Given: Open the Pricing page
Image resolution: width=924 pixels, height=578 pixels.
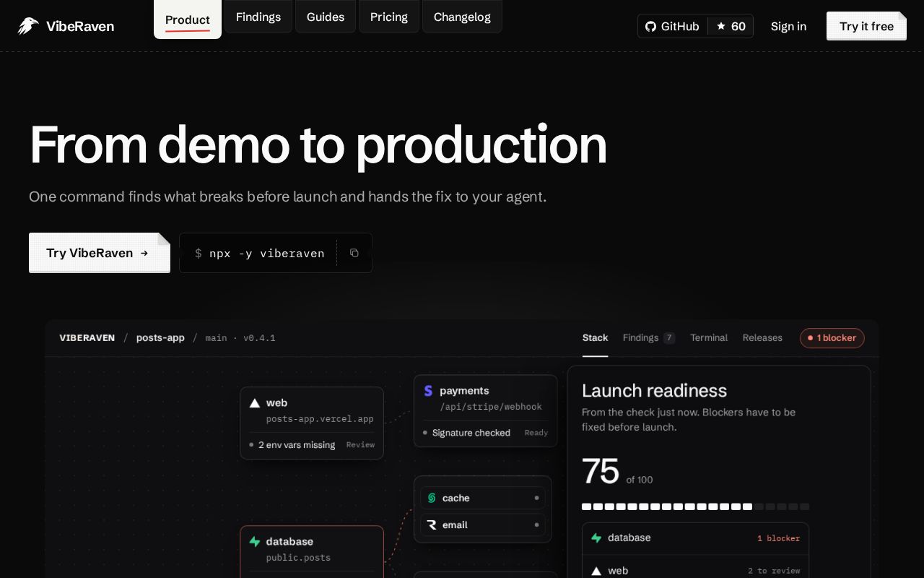Looking at the screenshot, I should pyautogui.click(x=389, y=17).
